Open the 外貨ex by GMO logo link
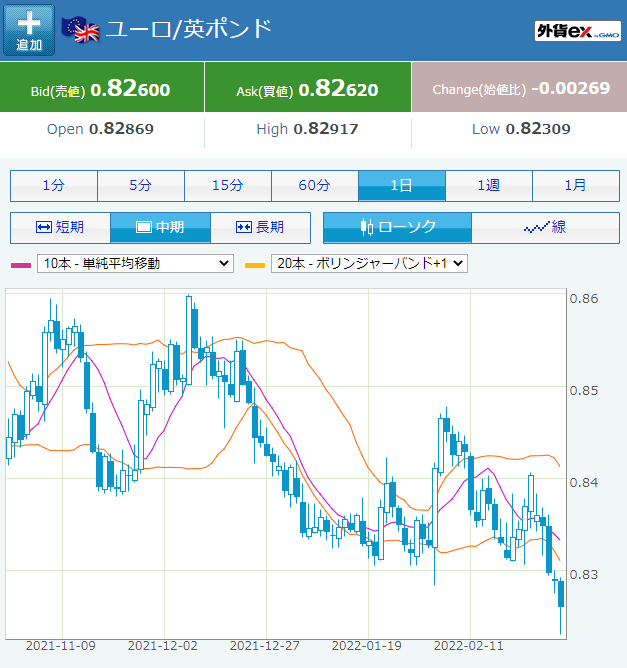 (x=578, y=31)
